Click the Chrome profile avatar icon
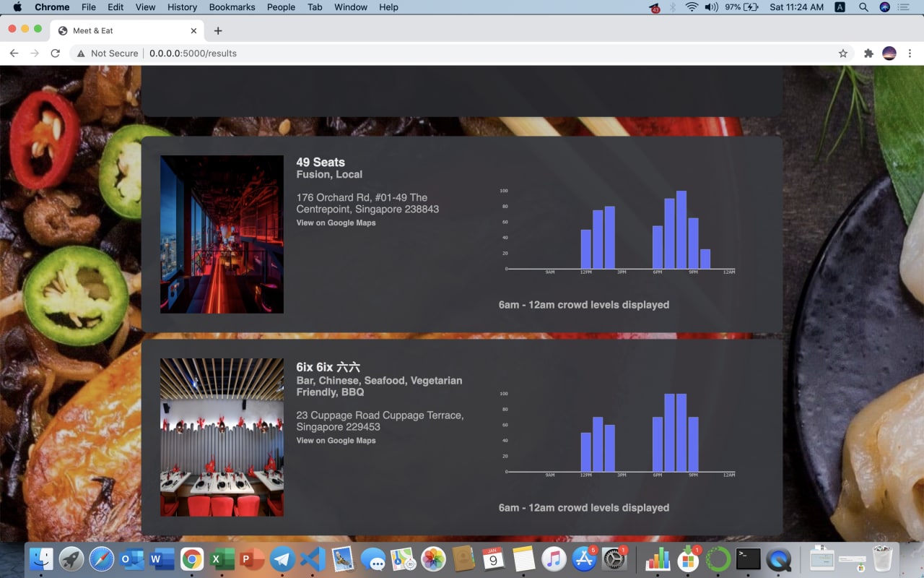 (889, 53)
